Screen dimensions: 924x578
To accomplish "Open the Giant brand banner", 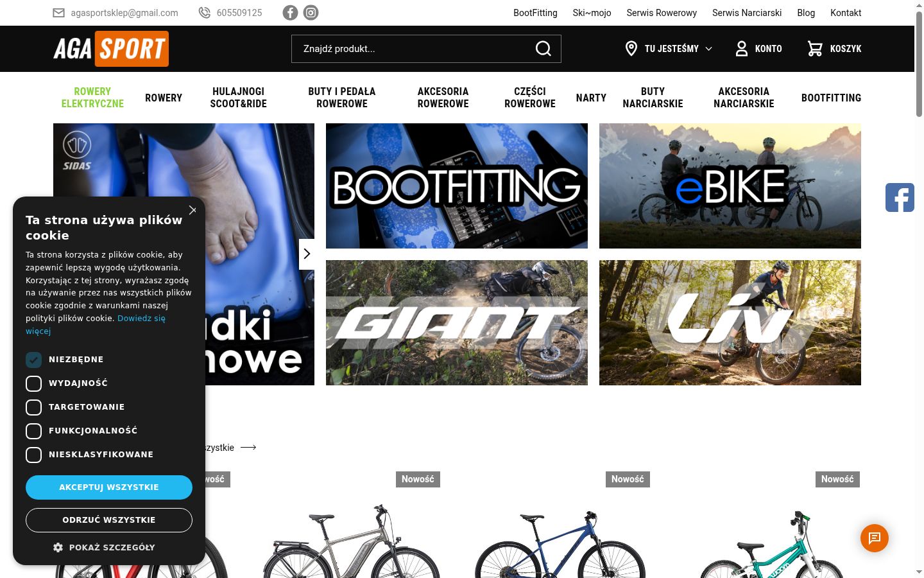I will pos(457,322).
